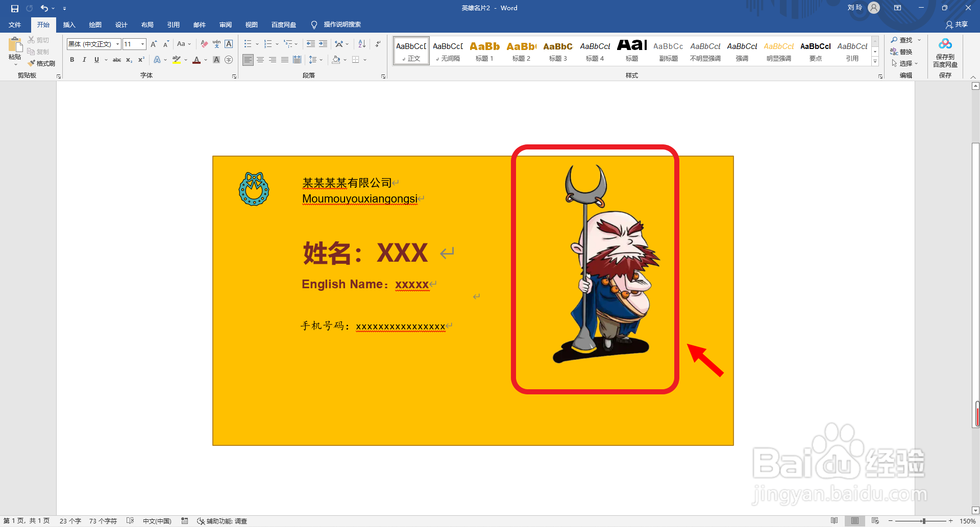Open the font size dropdown showing 11

pos(142,44)
